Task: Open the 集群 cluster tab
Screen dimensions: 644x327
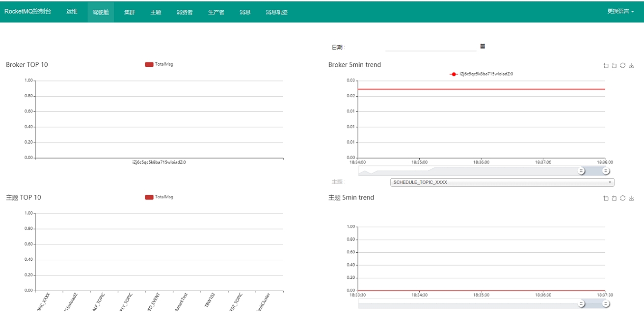Action: pyautogui.click(x=130, y=12)
